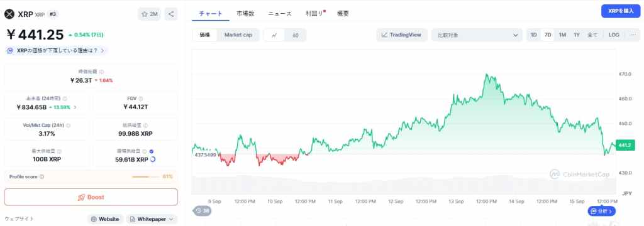The width and height of the screenshot is (644, 226).
Task: Select the 1M time range
Action: pos(562,35)
